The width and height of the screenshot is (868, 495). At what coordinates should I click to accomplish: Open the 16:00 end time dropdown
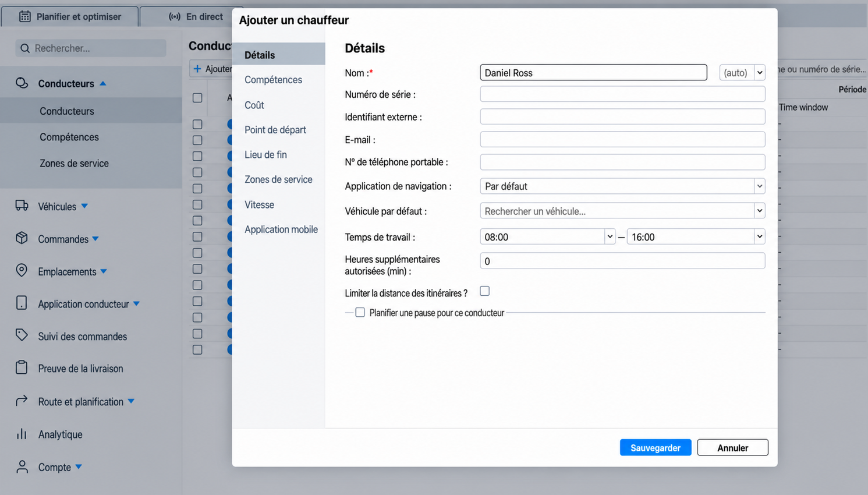[x=759, y=236]
